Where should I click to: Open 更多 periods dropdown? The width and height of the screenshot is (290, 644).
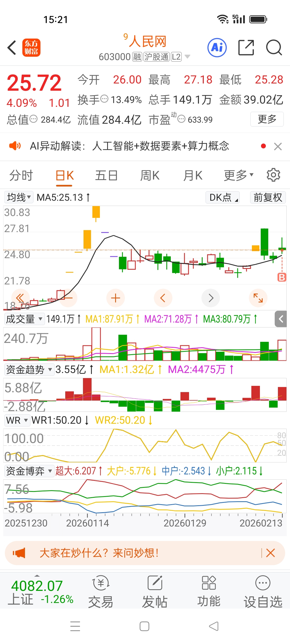click(x=238, y=175)
